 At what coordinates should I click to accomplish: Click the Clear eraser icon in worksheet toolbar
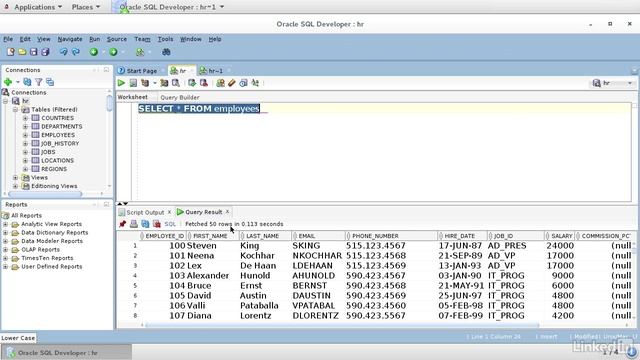[x=231, y=83]
